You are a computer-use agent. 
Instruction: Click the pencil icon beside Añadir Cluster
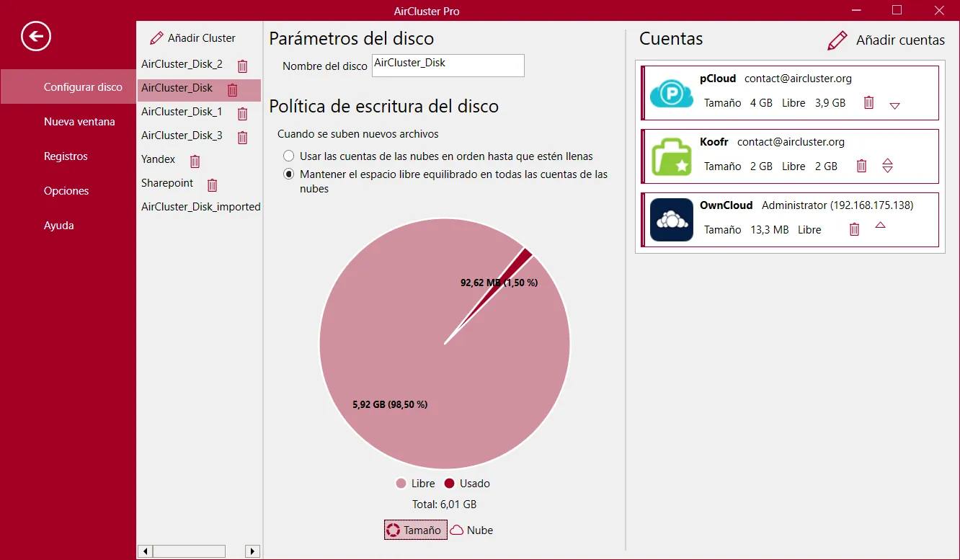pos(156,37)
